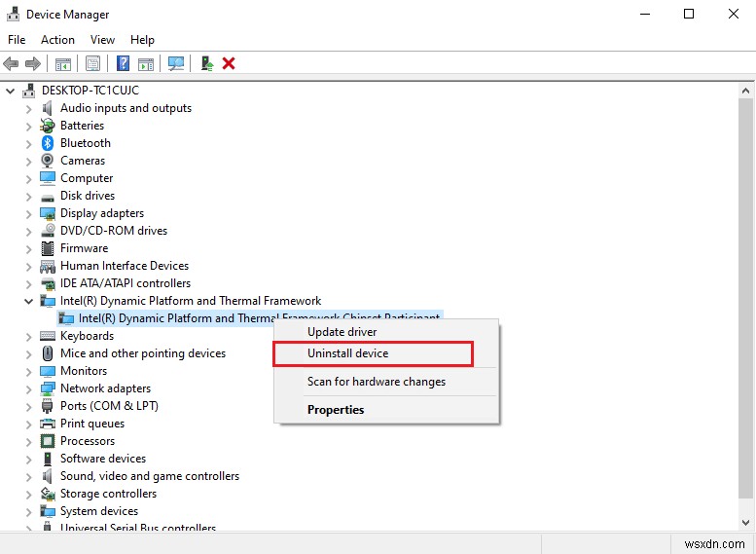The image size is (756, 554).
Task: Collapse the DESKTOP-TC1CUJC root node
Action: point(10,91)
